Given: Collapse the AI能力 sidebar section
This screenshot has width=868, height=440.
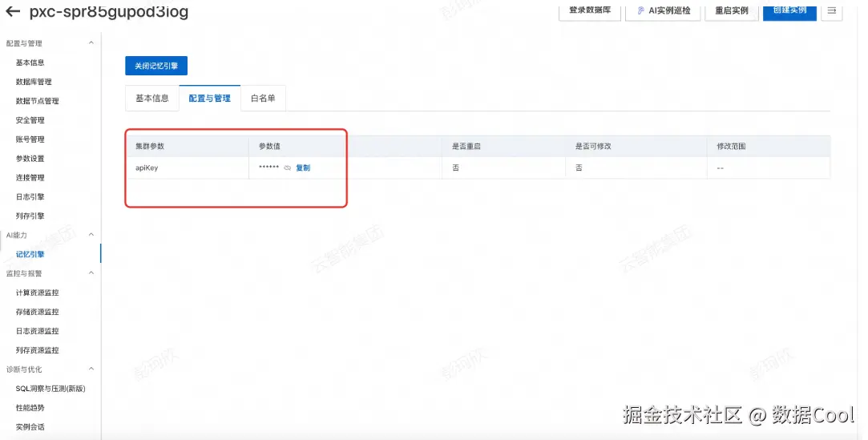Looking at the screenshot, I should 91,235.
